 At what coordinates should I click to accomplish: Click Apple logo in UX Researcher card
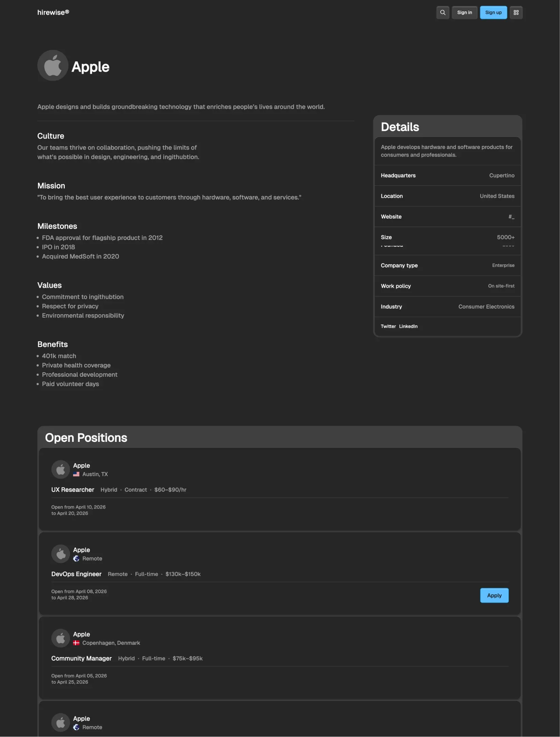[x=61, y=469]
